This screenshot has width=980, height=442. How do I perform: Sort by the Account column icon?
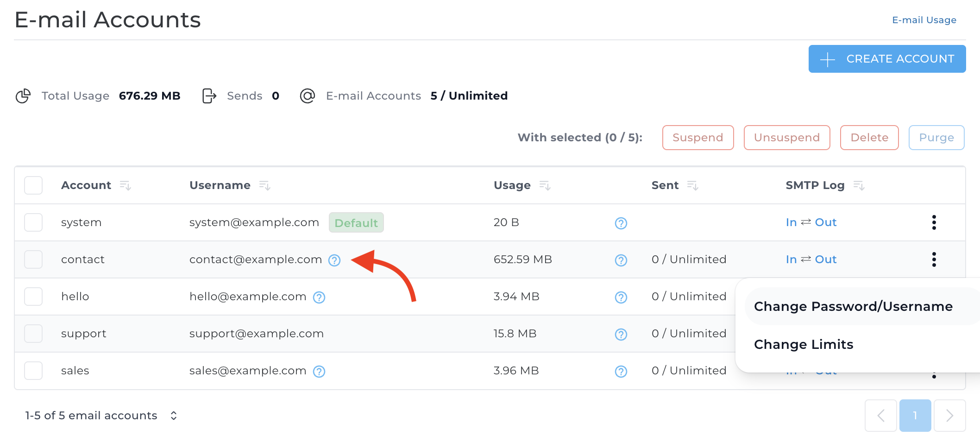(x=125, y=186)
